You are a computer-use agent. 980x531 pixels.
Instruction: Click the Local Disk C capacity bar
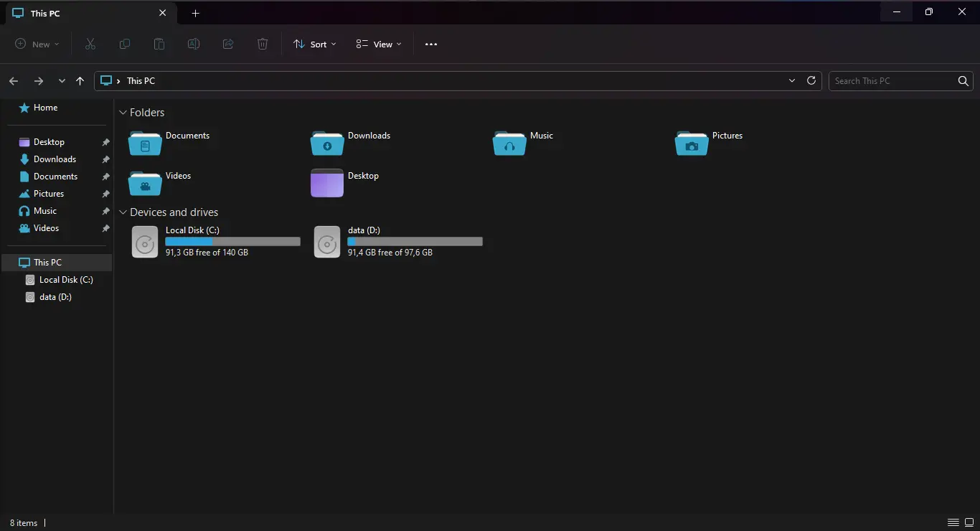232,241
